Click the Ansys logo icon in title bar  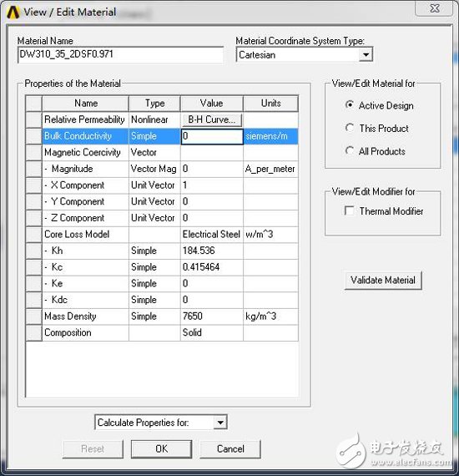(x=13, y=13)
